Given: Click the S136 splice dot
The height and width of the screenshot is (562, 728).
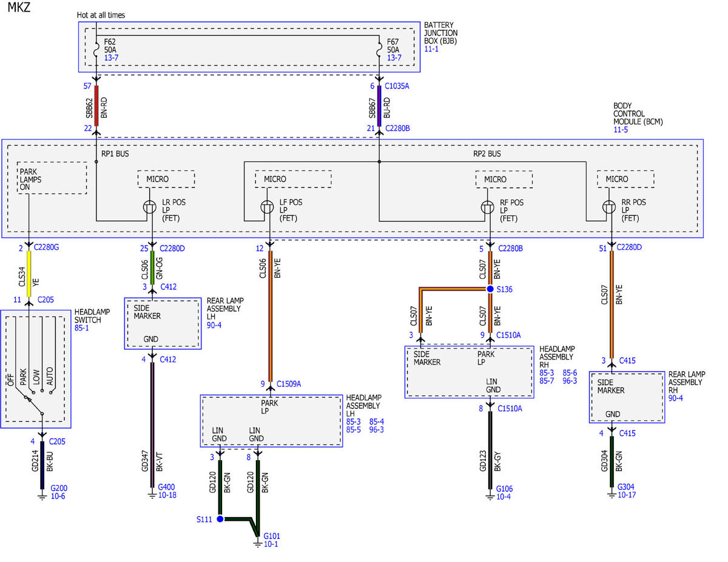Looking at the screenshot, I should pyautogui.click(x=490, y=289).
